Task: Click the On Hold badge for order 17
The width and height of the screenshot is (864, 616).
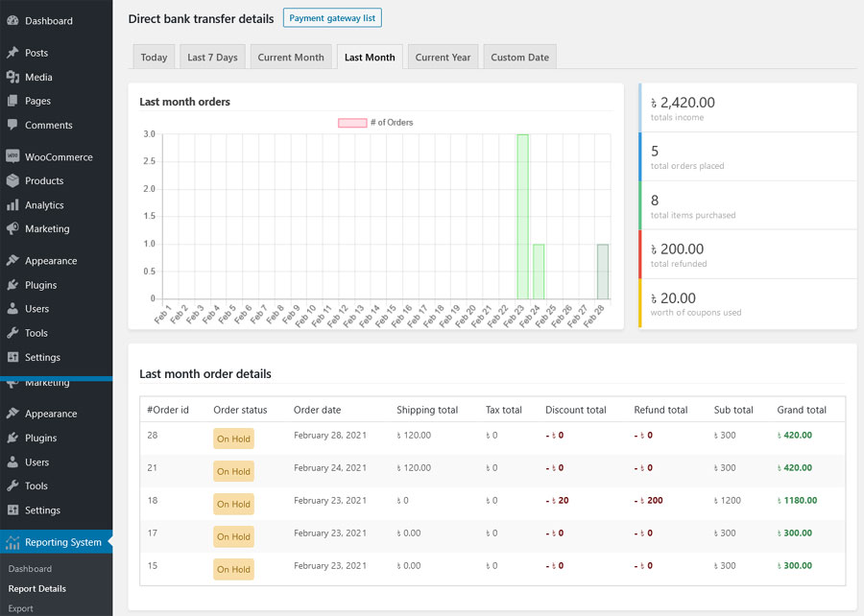Action: 233,536
